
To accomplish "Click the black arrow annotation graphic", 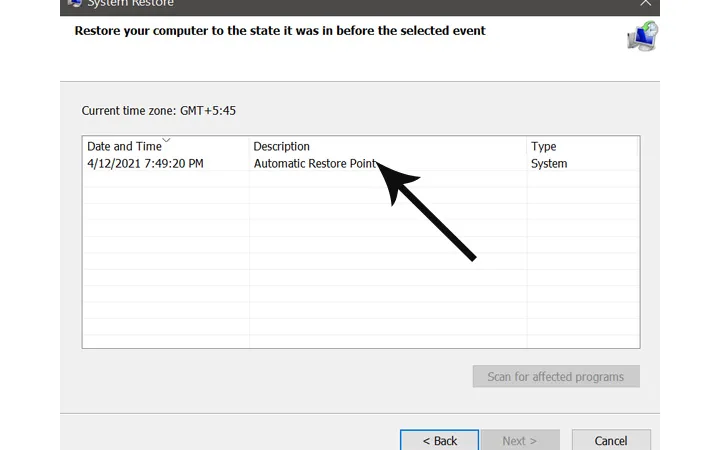I will pyautogui.click(x=431, y=213).
